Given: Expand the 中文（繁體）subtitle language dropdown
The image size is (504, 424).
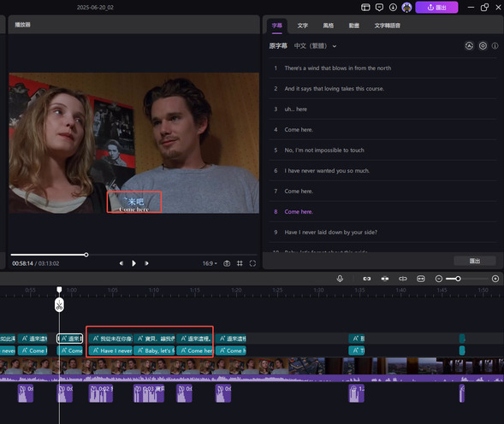Looking at the screenshot, I should [x=316, y=46].
